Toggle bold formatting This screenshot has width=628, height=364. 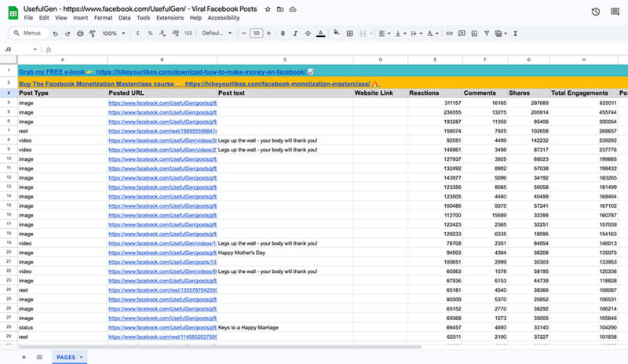[282, 34]
